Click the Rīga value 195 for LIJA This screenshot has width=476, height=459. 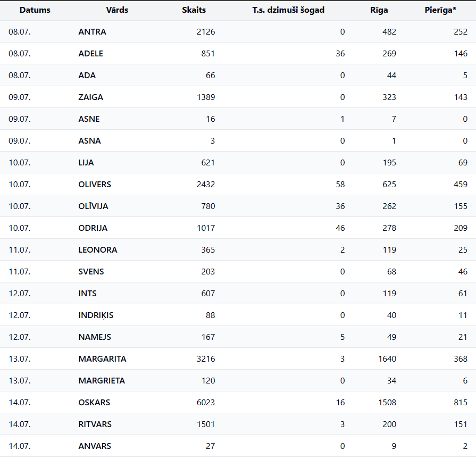[389, 163]
